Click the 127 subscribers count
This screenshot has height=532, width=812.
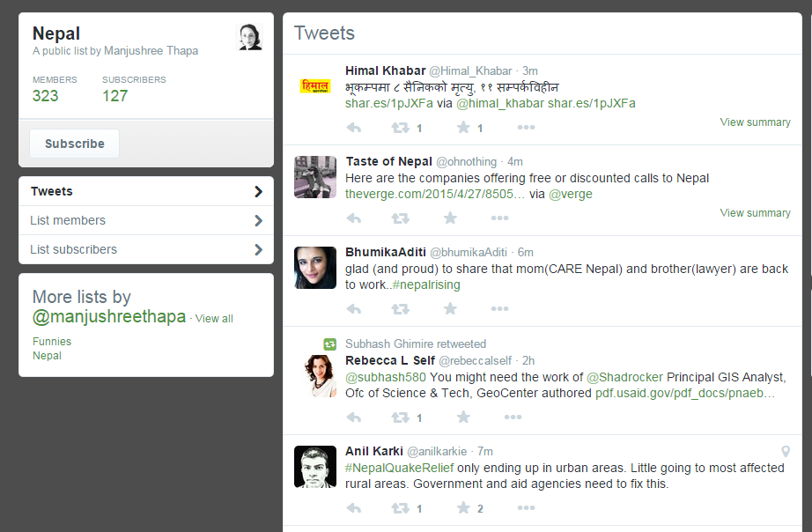coord(115,96)
